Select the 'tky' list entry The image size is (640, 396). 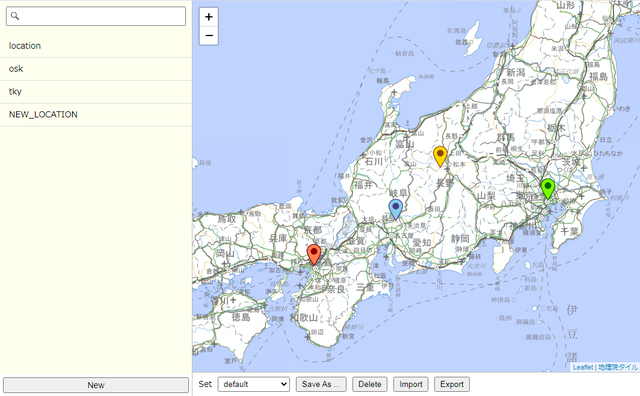coord(96,91)
